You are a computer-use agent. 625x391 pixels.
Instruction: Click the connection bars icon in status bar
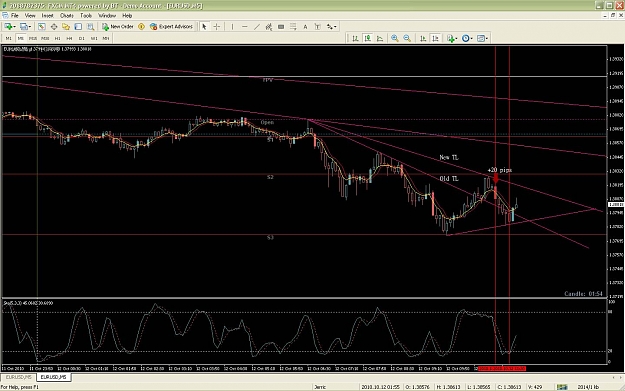tap(562, 387)
